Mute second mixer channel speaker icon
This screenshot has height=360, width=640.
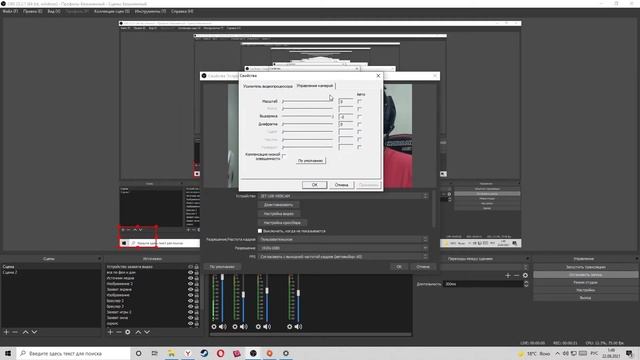click(244, 327)
